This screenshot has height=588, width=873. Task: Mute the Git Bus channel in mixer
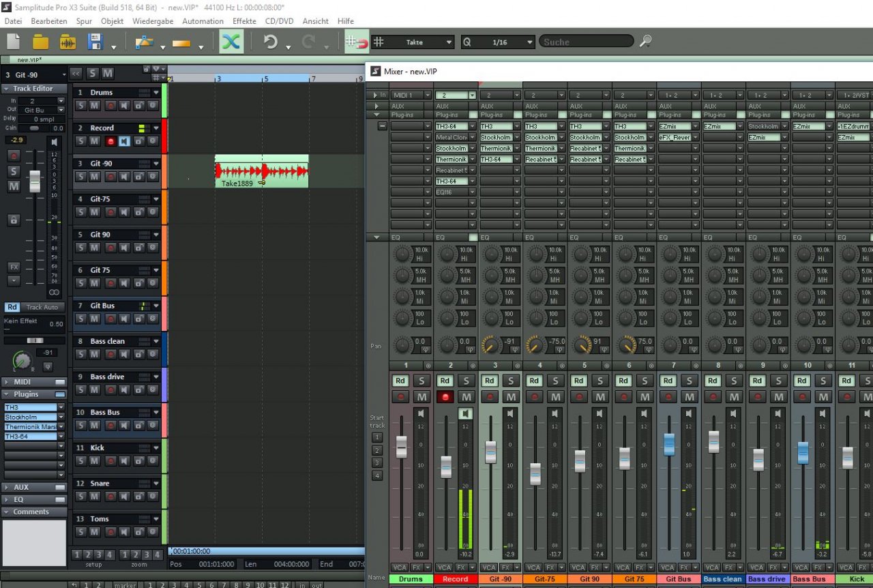(690, 397)
